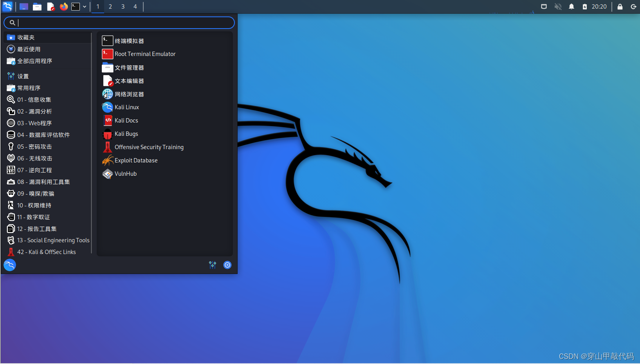Open the notifications bell icon
Image resolution: width=640 pixels, height=364 pixels.
point(571,7)
